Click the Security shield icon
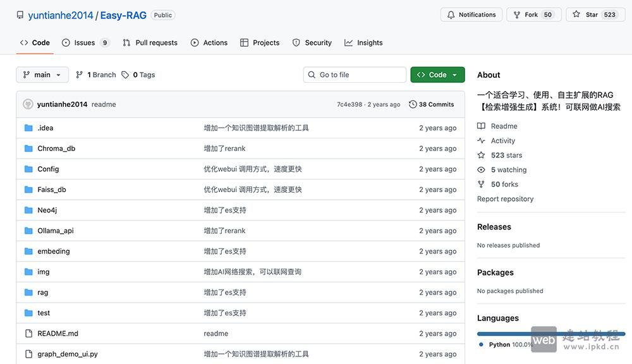 coord(296,42)
